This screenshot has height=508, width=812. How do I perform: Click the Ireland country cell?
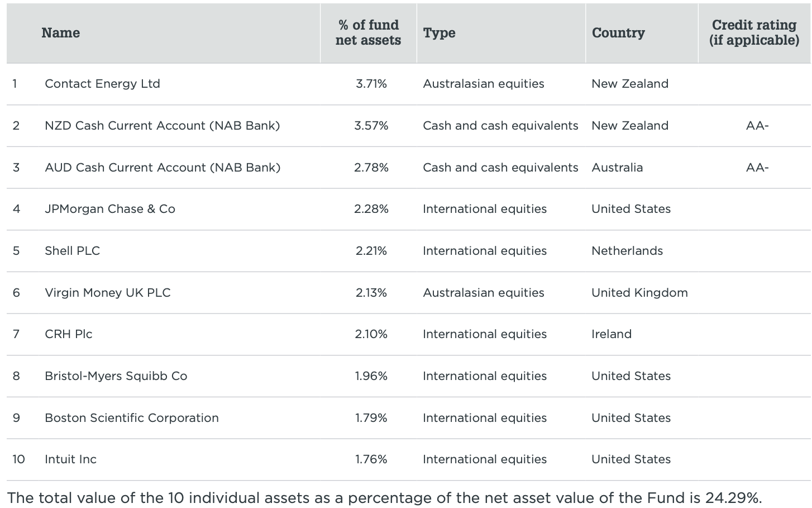pos(612,334)
